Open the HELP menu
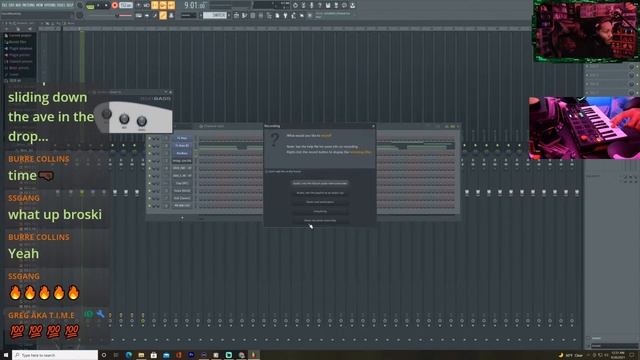Screen dimensions: 640x360 (x=70, y=5)
